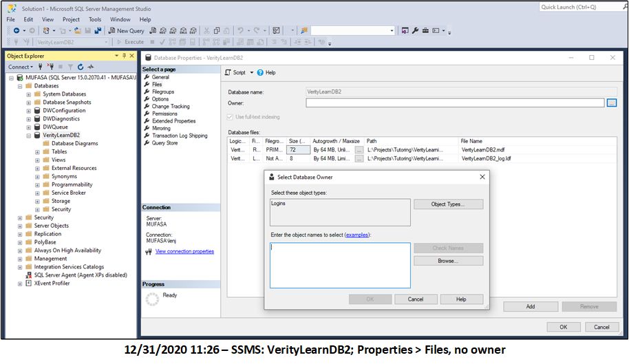Screen dimensions: 629x364
Task: Select the SQL Server Agent tree item
Action: point(81,275)
